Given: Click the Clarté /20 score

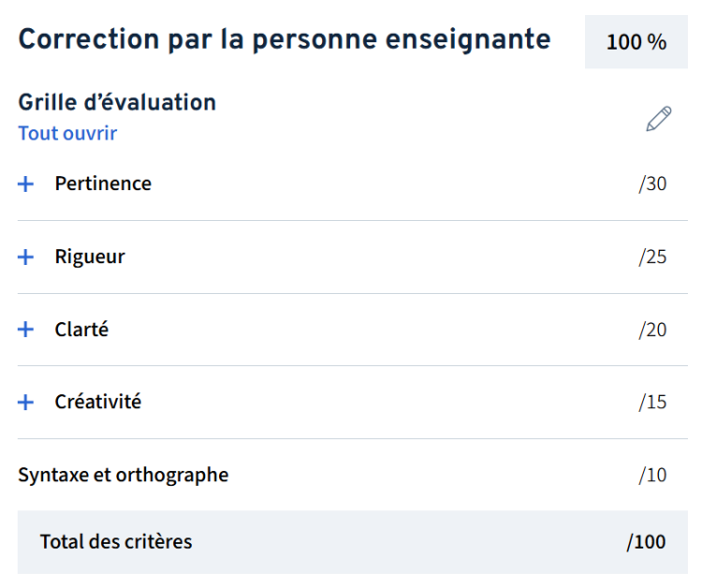Looking at the screenshot, I should (652, 330).
